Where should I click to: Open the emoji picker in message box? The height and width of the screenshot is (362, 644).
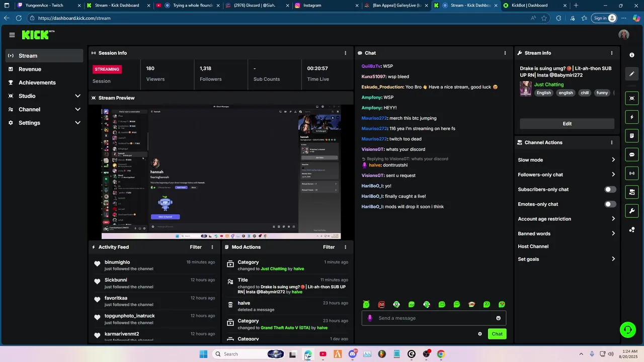(499, 318)
